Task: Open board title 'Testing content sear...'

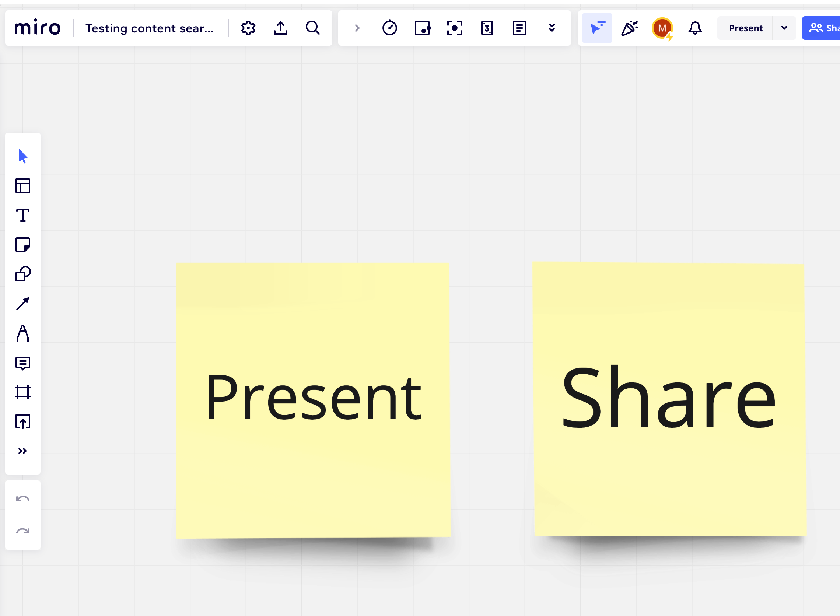Action: click(150, 28)
